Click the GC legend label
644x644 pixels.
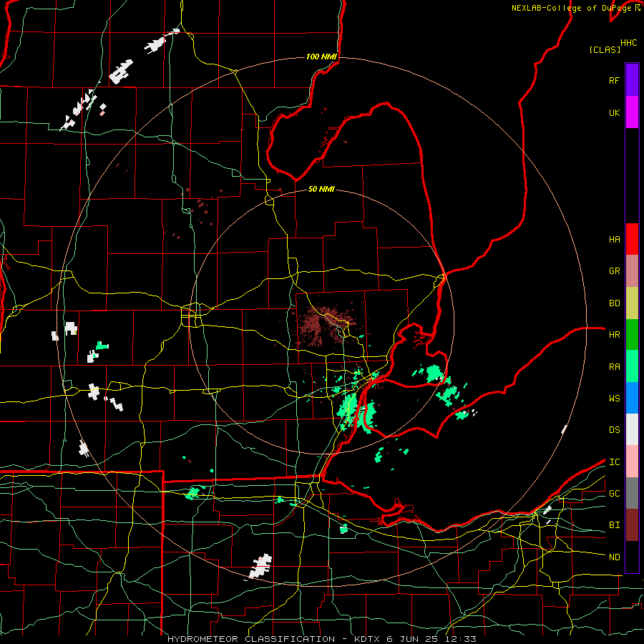[614, 494]
